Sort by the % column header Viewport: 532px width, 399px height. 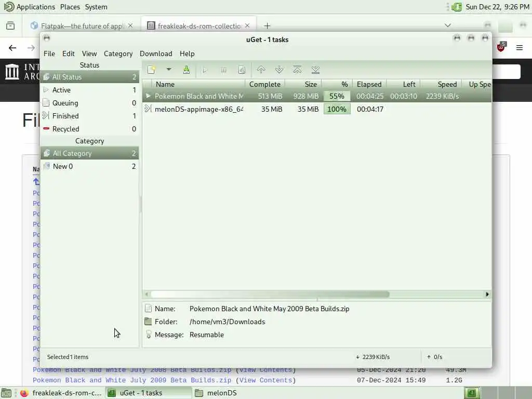pos(337,84)
